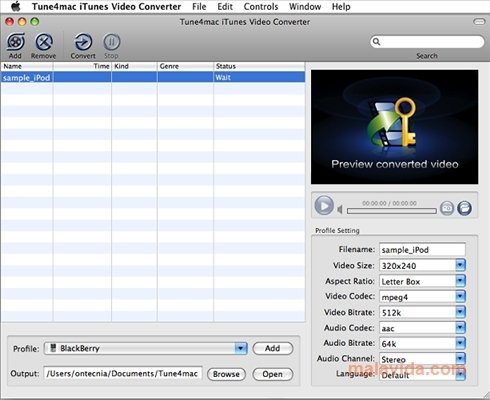Click the magnifier icon in search field
Image resolution: width=490 pixels, height=400 pixels.
(377, 42)
